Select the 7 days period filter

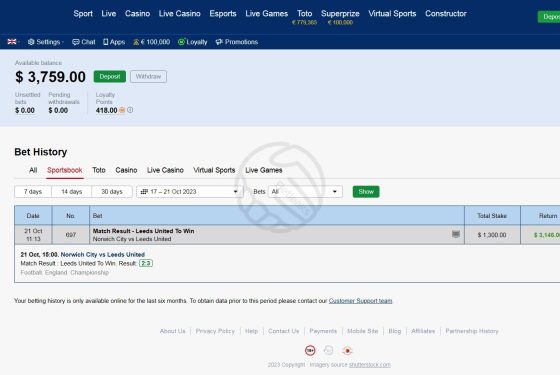click(33, 192)
